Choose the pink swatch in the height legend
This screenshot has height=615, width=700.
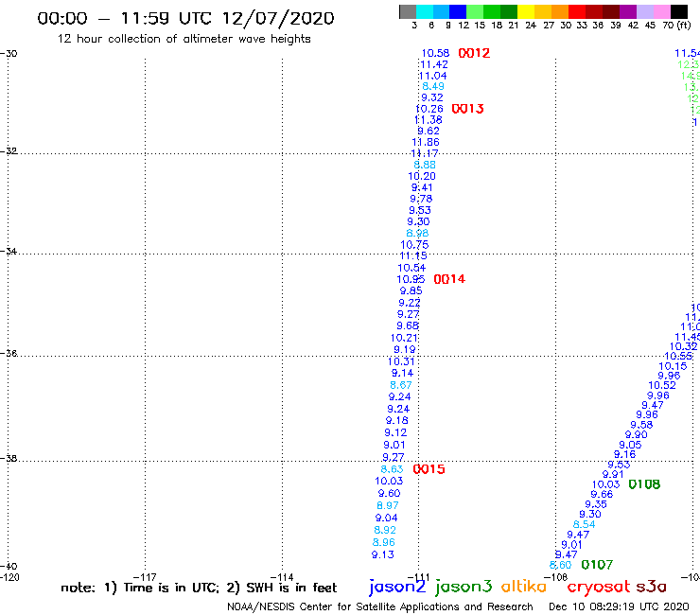pos(662,11)
